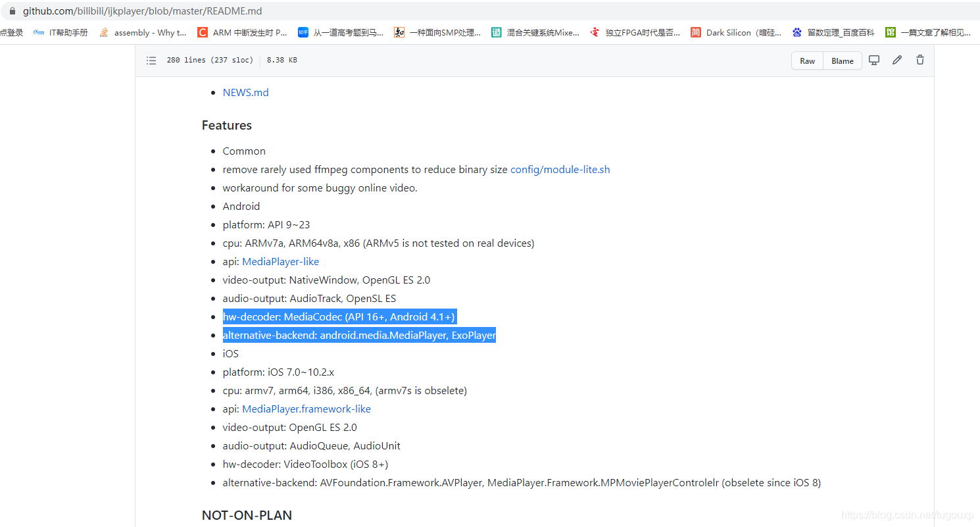Open the 留数定理_百度百科 bookmark
The image size is (980, 527).
pyautogui.click(x=833, y=32)
